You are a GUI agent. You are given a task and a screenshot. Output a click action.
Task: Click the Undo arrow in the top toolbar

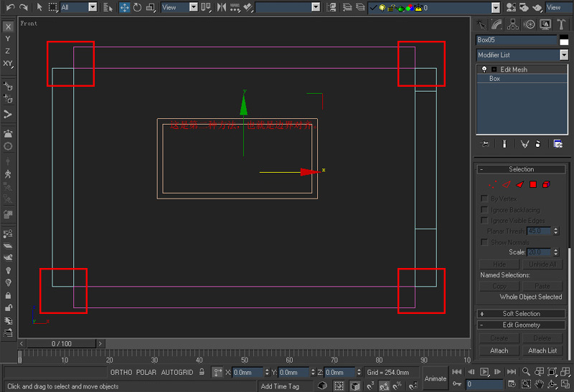(x=10, y=7)
